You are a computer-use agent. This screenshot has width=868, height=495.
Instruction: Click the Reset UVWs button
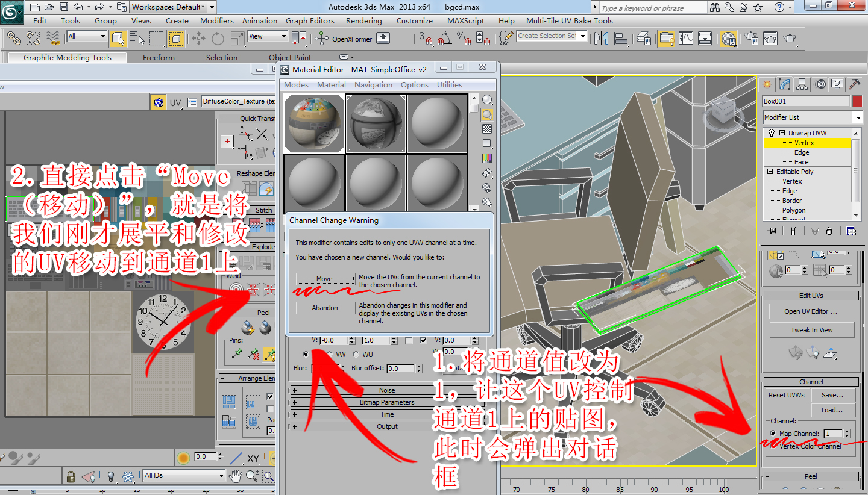pyautogui.click(x=787, y=395)
